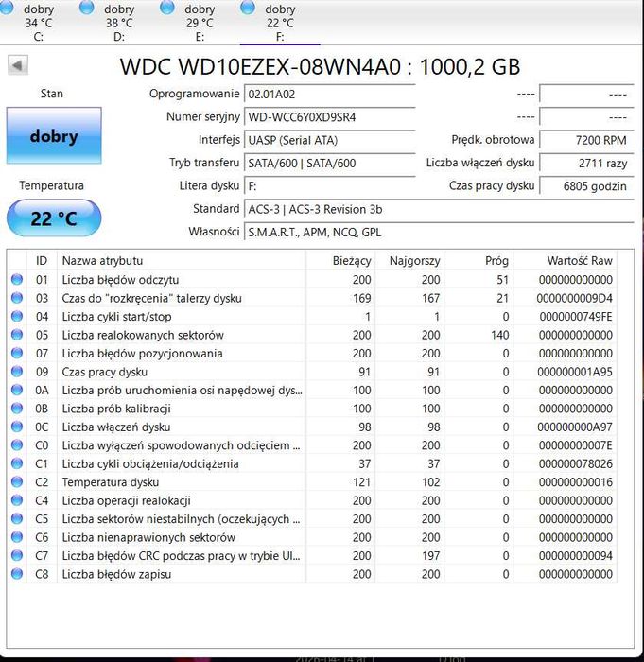This screenshot has width=644, height=662.
Task: Click status icon for attribute 09
Action: 17,371
